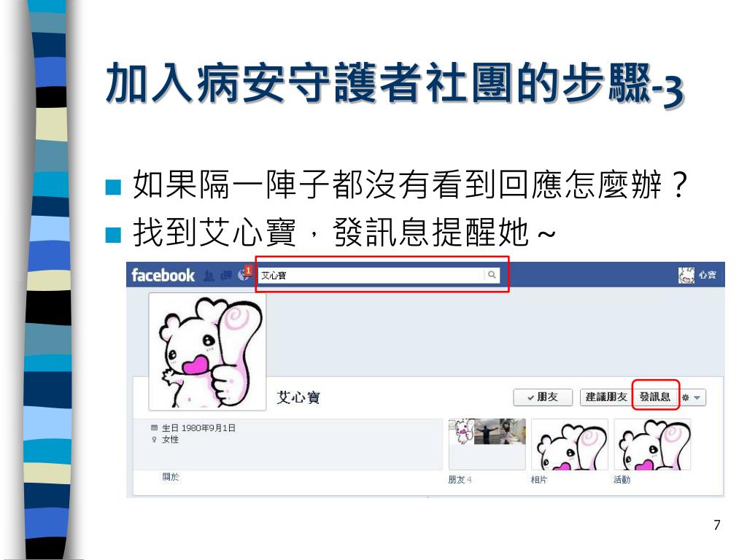Open the messages icon in the header
This screenshot has height=560, width=747.
coord(226,276)
